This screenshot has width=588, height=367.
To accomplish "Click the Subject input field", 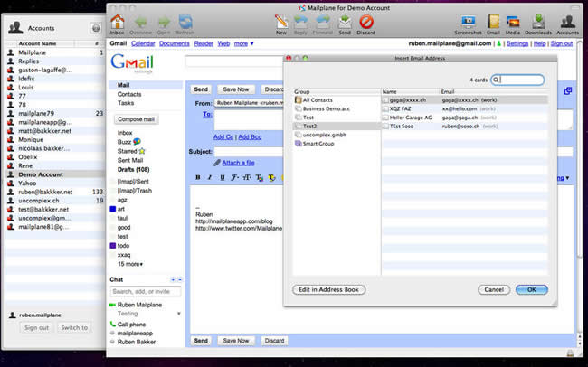I will tap(249, 152).
